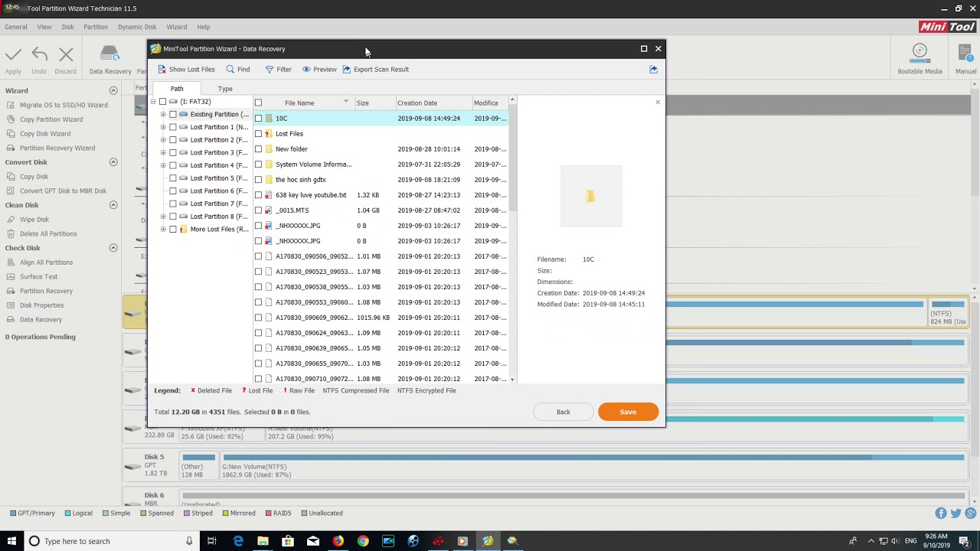
Task: Click the Undo arrow icon
Action: click(x=39, y=55)
